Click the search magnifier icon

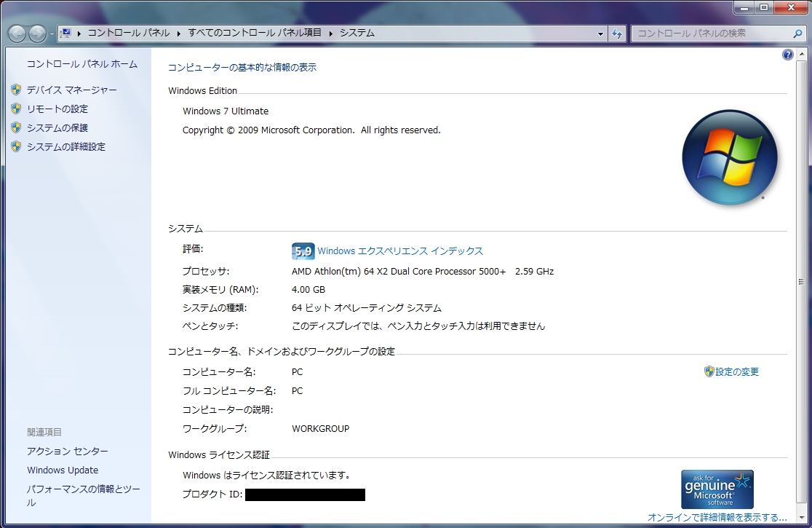(x=797, y=34)
